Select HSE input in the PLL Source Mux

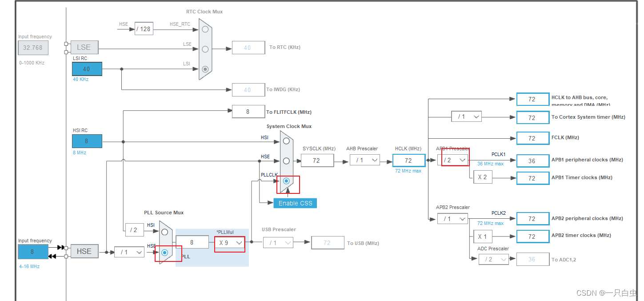tap(164, 253)
